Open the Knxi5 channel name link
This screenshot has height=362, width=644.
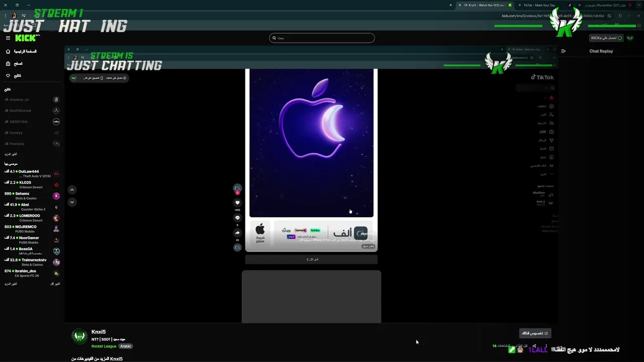(x=99, y=332)
